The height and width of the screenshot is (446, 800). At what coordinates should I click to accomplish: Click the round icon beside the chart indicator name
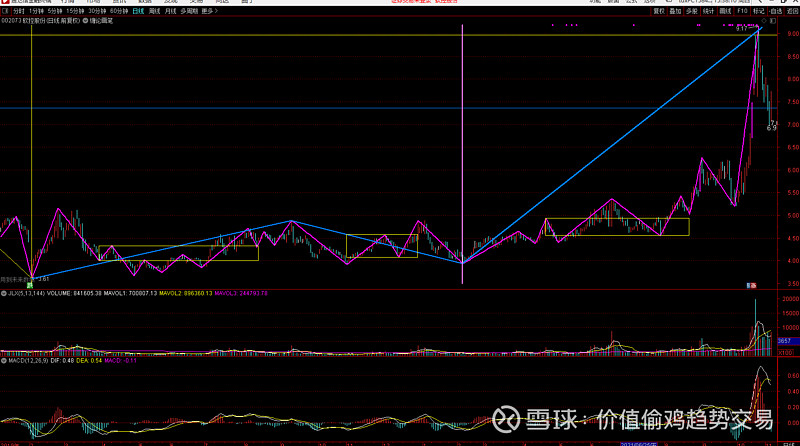click(86, 21)
